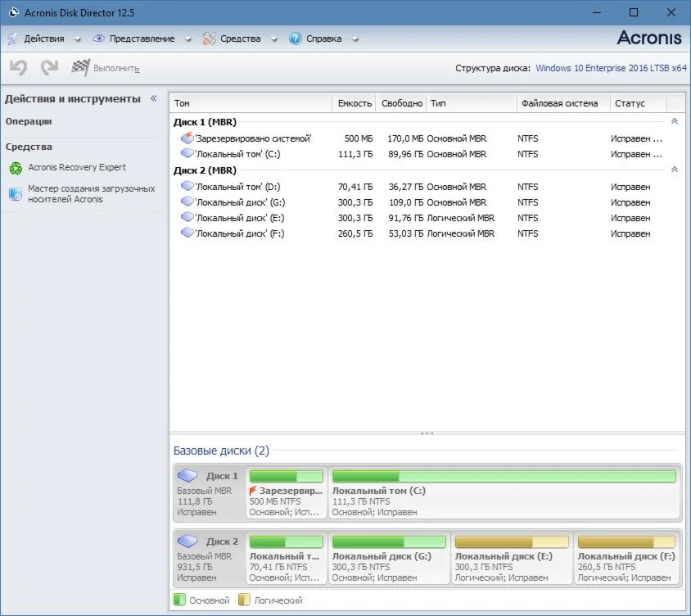The height and width of the screenshot is (616, 691).
Task: Open Мастер создания загрузочных носителей Acronis
Action: point(91,193)
